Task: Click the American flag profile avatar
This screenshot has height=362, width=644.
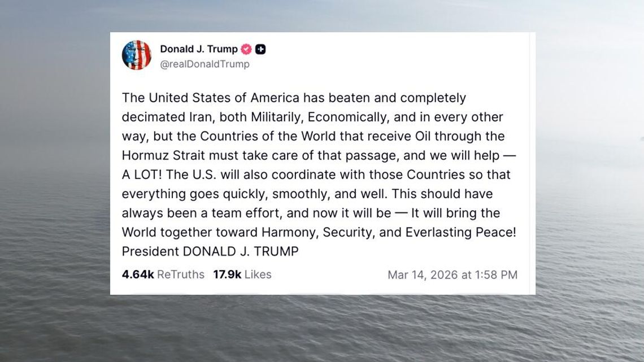Action: [x=137, y=55]
